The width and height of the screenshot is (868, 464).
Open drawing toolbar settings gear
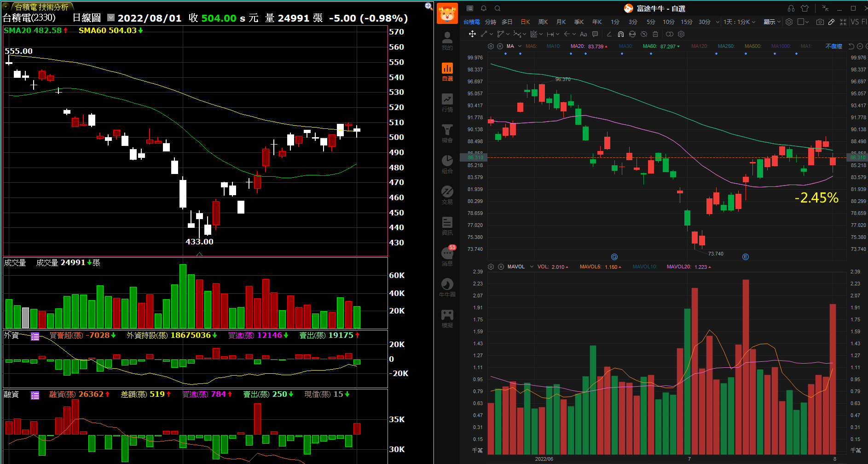pyautogui.click(x=681, y=34)
